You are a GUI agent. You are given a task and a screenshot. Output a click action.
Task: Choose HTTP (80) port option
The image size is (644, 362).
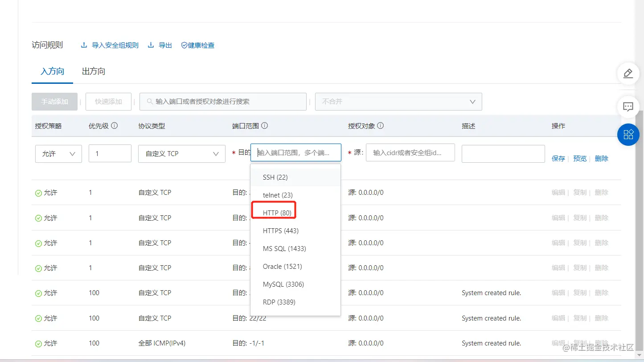click(x=295, y=213)
